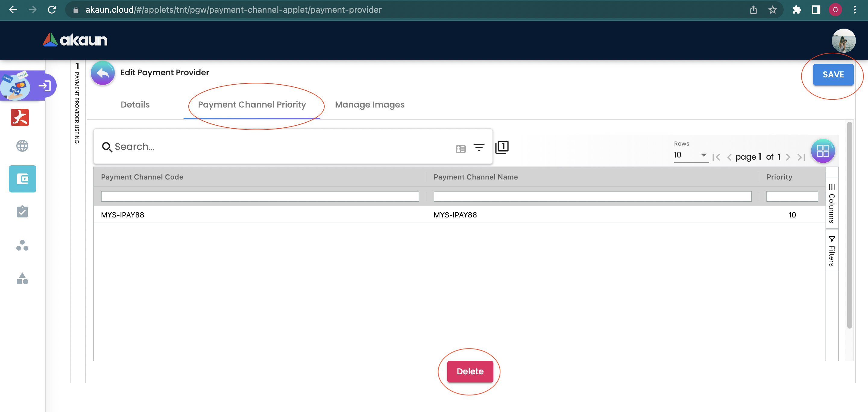The image size is (868, 412).
Task: Click the shapes sidebar icon
Action: pos(22,278)
